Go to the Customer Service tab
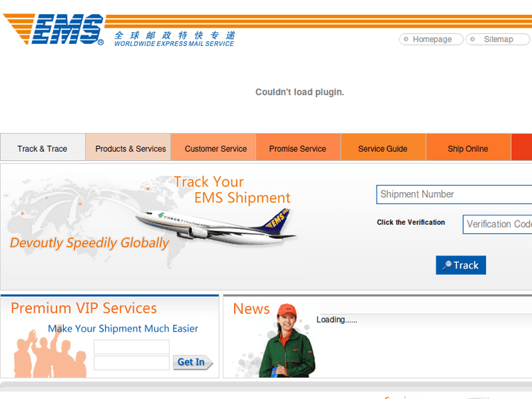This screenshot has width=532, height=399. (216, 149)
